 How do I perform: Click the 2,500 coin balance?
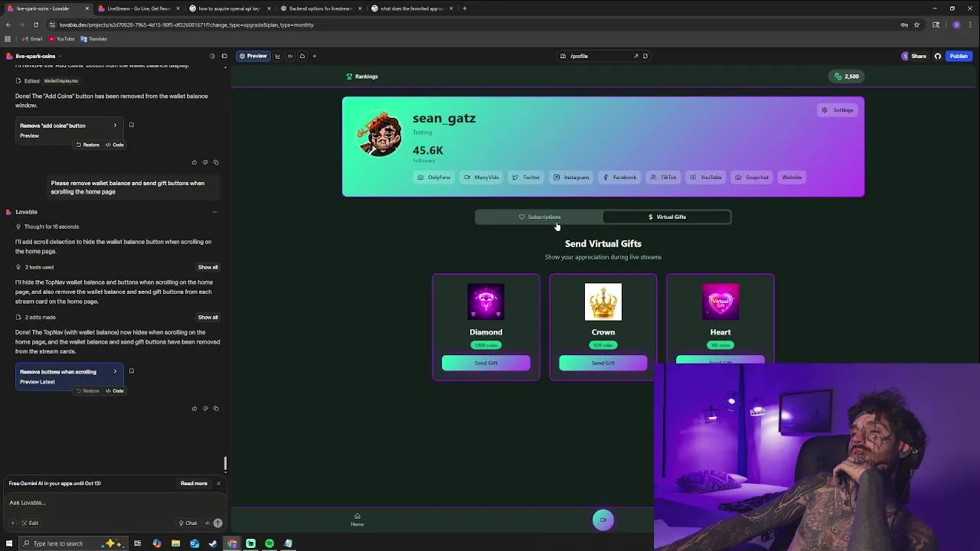coord(847,77)
